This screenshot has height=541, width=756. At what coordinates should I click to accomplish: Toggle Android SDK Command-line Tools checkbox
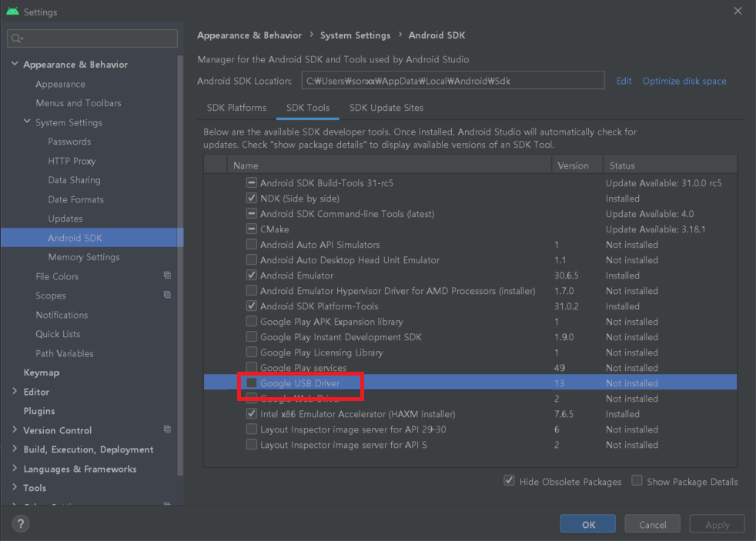click(251, 213)
